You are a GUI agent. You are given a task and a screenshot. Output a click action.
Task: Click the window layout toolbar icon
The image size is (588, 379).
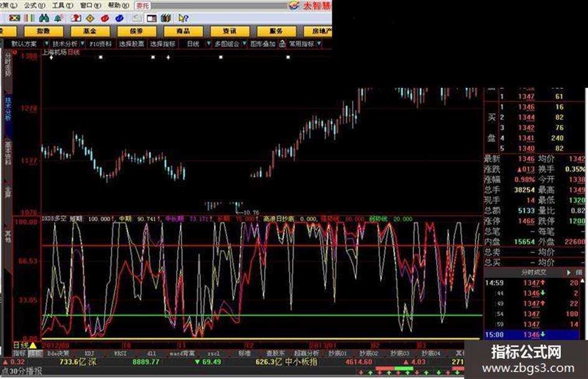pyautogui.click(x=151, y=19)
